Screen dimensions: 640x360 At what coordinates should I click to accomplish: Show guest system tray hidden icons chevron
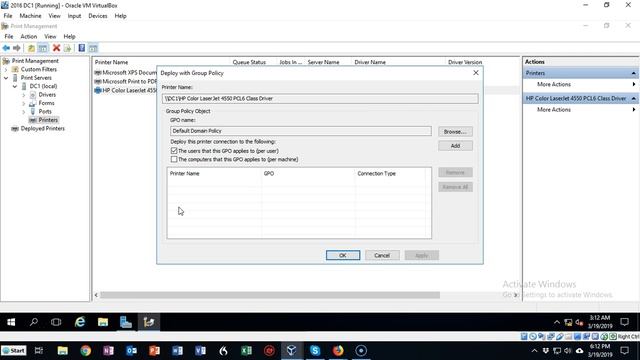pyautogui.click(x=557, y=322)
